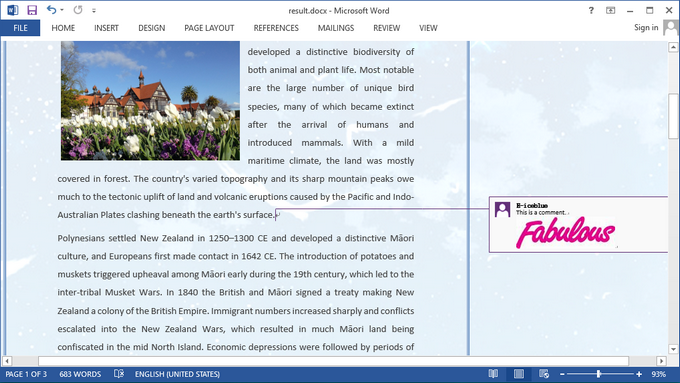
Task: Click text "developed a distinctive biodiversity of"
Action: tap(331, 52)
